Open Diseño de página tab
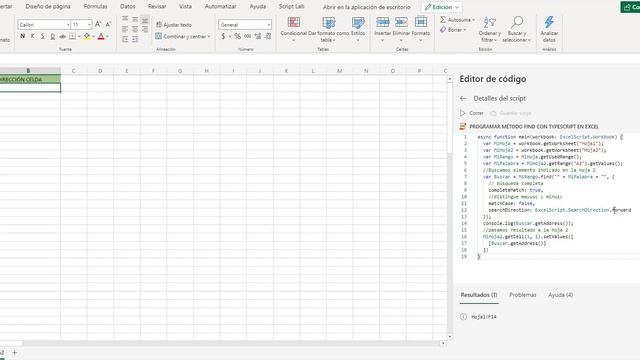Viewport: 640px width, 360px height. click(48, 7)
